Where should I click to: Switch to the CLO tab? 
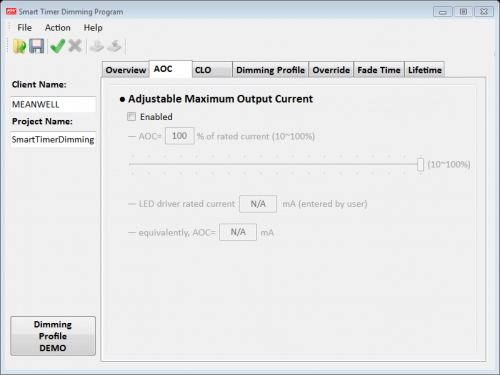(x=212, y=70)
